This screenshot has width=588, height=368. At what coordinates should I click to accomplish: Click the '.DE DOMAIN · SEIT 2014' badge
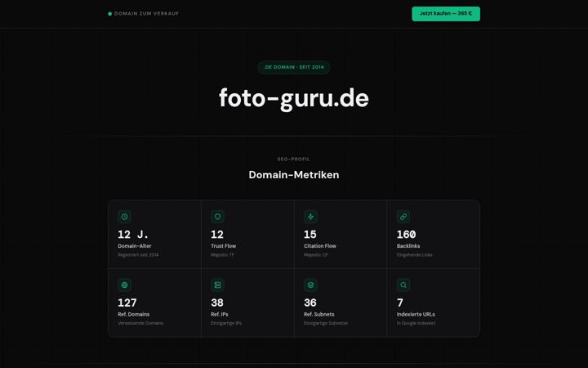(294, 67)
